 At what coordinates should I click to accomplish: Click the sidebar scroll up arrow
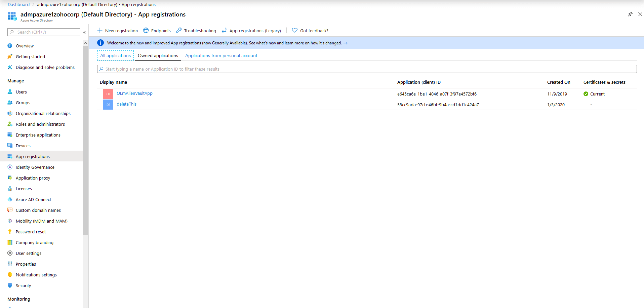tap(85, 43)
